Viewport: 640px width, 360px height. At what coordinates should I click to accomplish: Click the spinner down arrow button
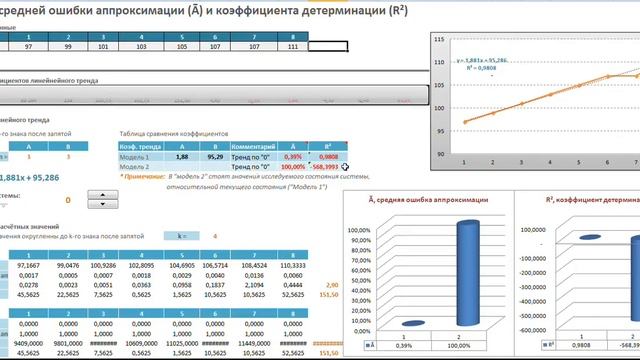pos(103,204)
